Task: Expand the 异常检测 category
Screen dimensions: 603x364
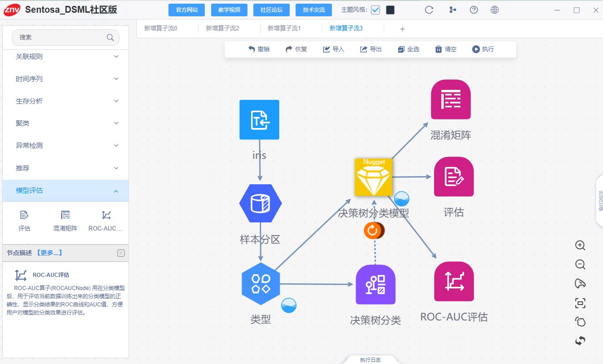Action: pos(66,146)
